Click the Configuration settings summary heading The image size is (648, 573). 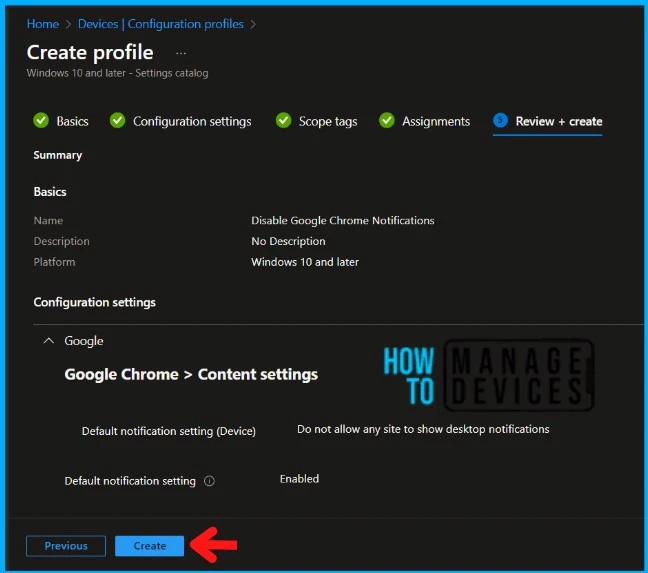click(x=95, y=302)
